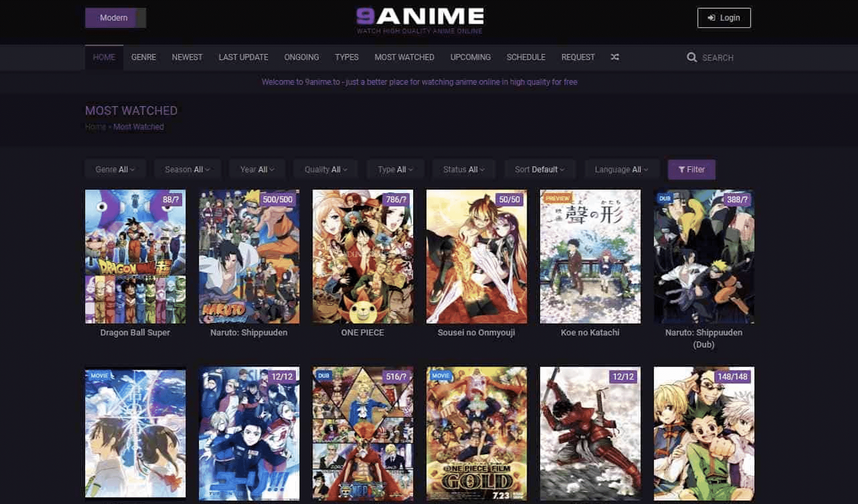Click the random shuffle icon in navbar
The width and height of the screenshot is (858, 504).
[615, 57]
